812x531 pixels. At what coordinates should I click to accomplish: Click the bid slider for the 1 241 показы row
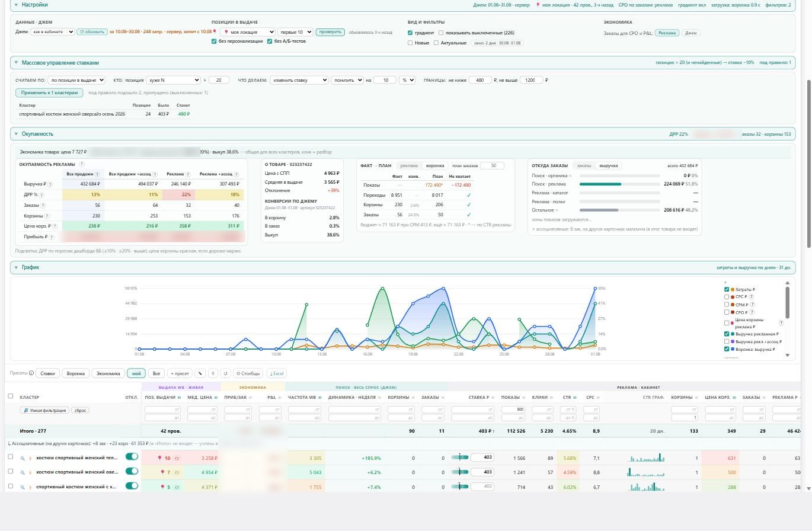pyautogui.click(x=460, y=472)
